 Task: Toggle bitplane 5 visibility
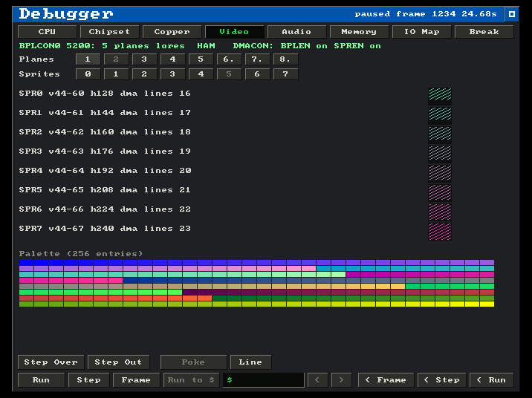click(201, 59)
